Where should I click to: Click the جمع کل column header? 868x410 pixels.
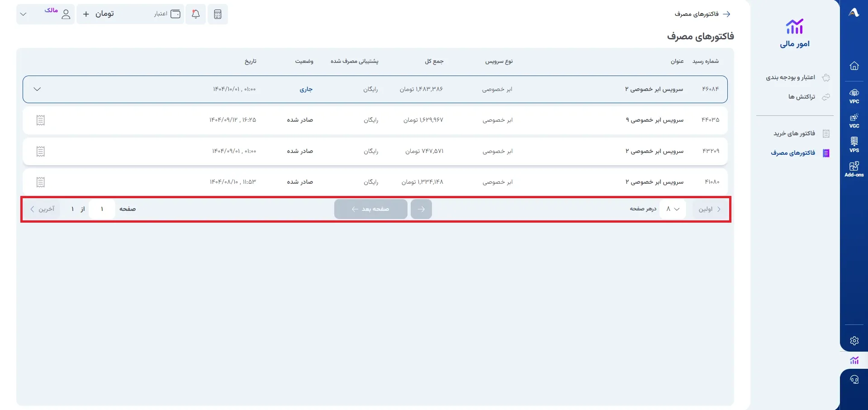[434, 61]
